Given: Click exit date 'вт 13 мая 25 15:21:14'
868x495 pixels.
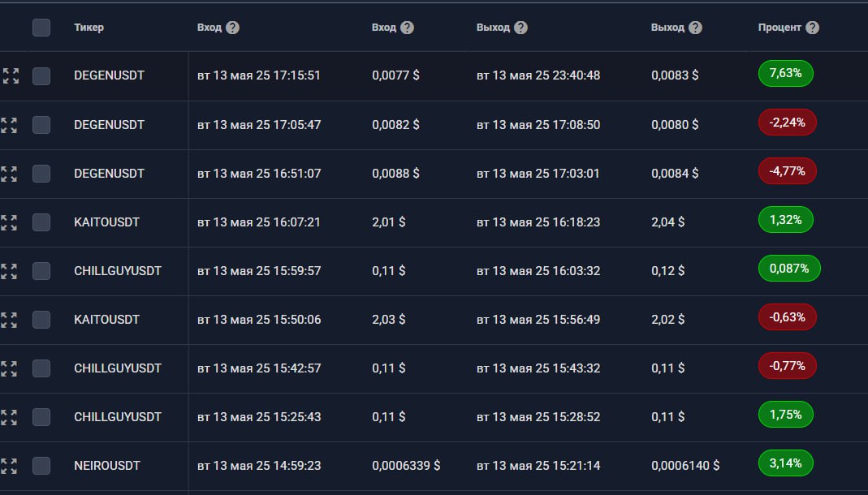Looking at the screenshot, I should (538, 466).
